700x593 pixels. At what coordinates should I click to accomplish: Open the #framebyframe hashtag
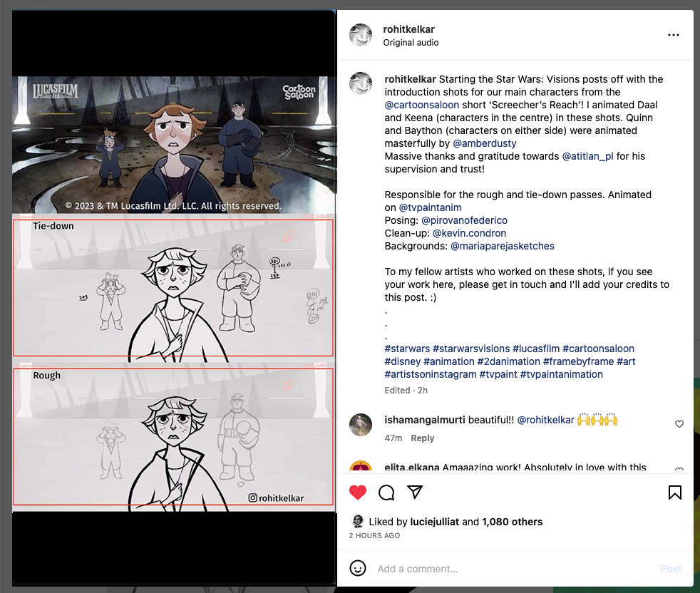pyautogui.click(x=578, y=361)
